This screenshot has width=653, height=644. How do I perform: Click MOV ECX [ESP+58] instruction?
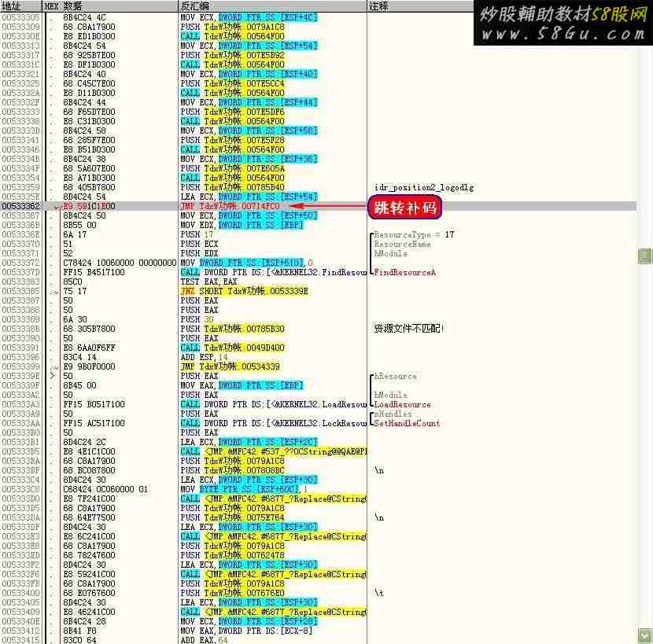click(249, 131)
